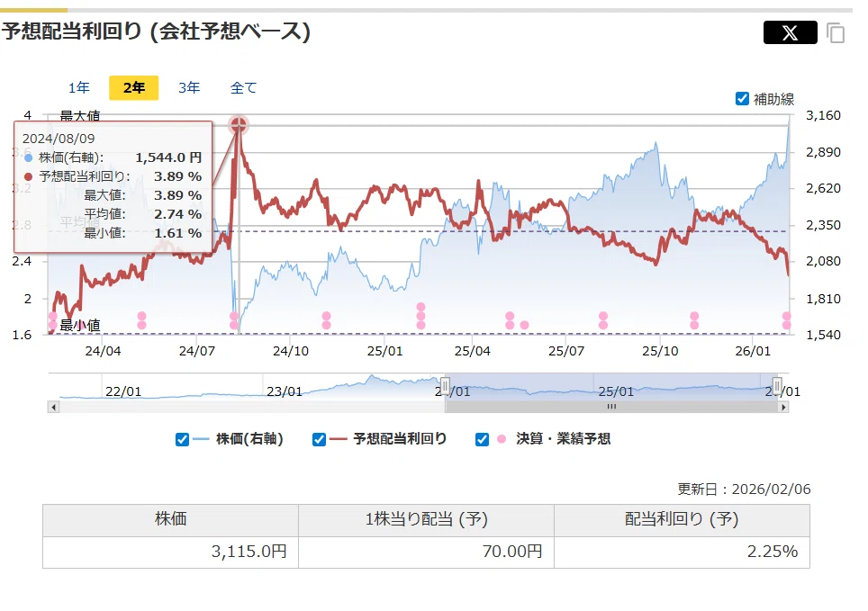Image resolution: width=868 pixels, height=611 pixels.
Task: Click the 2024/08/09 tooltip date
Action: point(59,139)
